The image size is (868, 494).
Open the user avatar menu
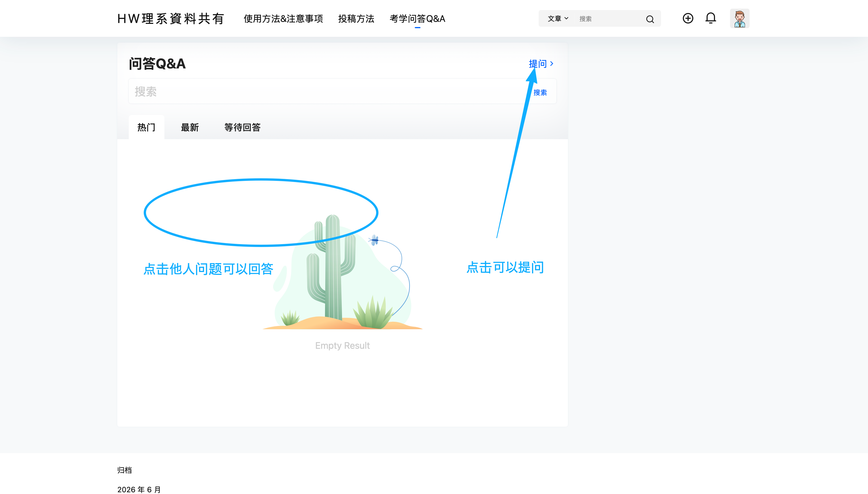click(x=740, y=18)
